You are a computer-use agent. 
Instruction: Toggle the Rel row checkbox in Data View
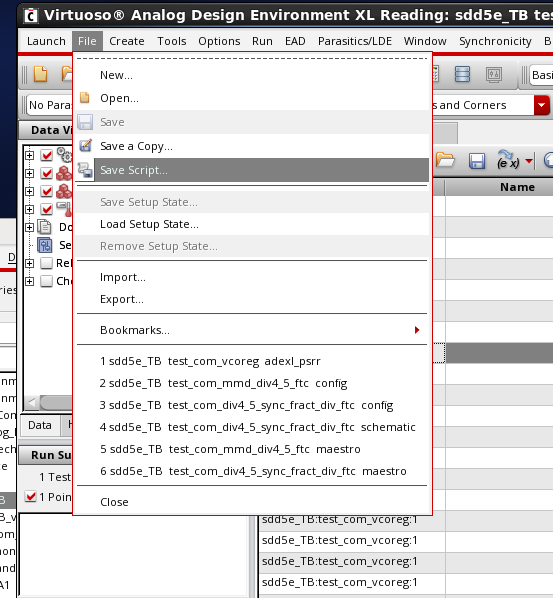point(47,263)
